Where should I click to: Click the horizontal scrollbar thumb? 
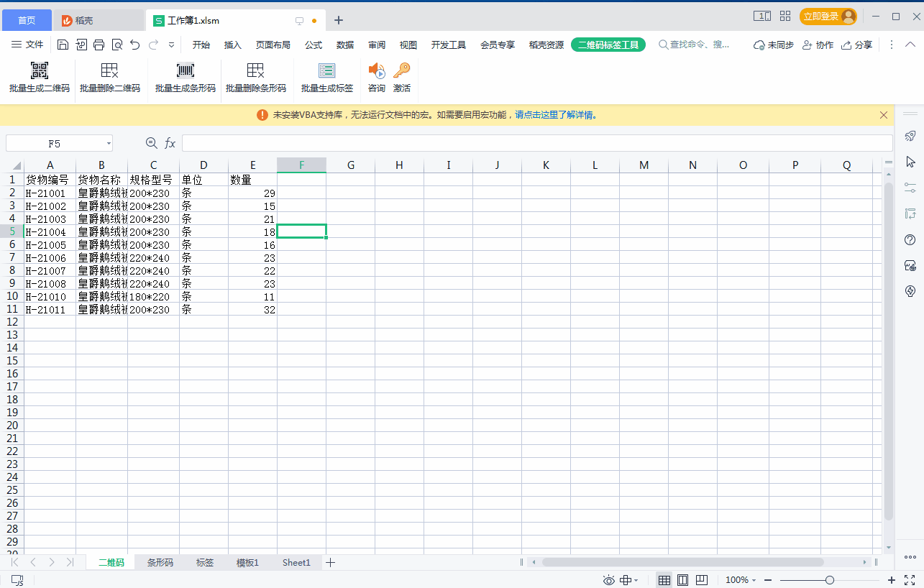click(x=683, y=562)
